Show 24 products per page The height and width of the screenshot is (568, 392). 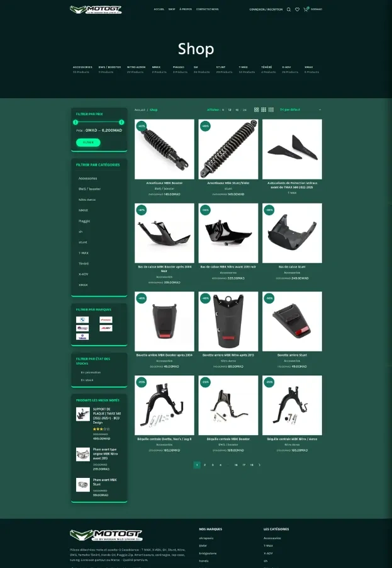[x=245, y=110]
